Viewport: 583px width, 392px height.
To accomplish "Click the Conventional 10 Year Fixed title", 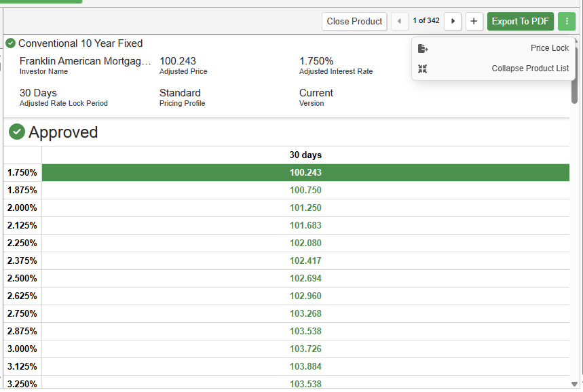I will [x=80, y=43].
